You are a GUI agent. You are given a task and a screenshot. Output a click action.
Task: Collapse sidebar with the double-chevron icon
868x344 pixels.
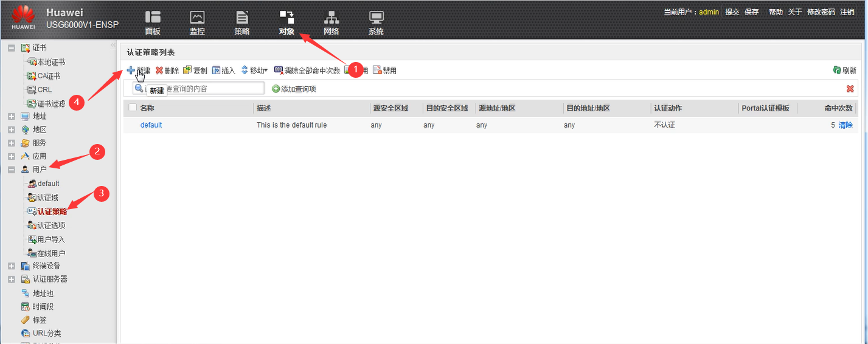coord(113,46)
